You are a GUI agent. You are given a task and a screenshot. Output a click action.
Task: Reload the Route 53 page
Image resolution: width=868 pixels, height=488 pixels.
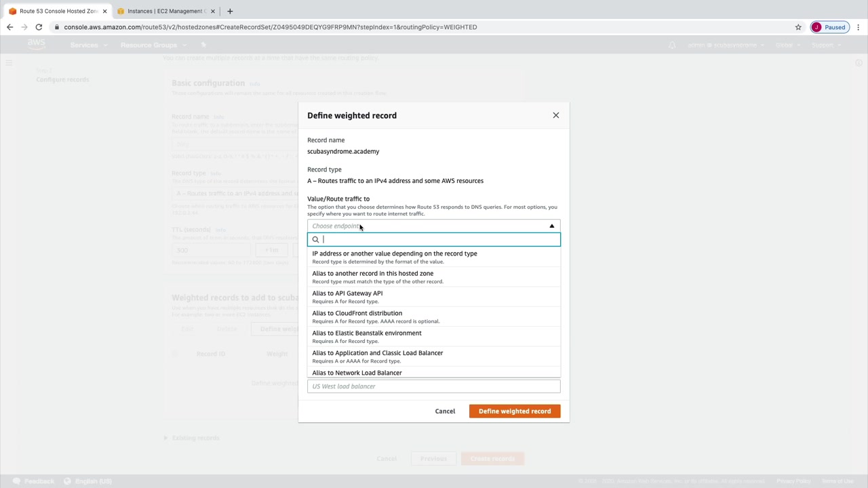pos(39,27)
